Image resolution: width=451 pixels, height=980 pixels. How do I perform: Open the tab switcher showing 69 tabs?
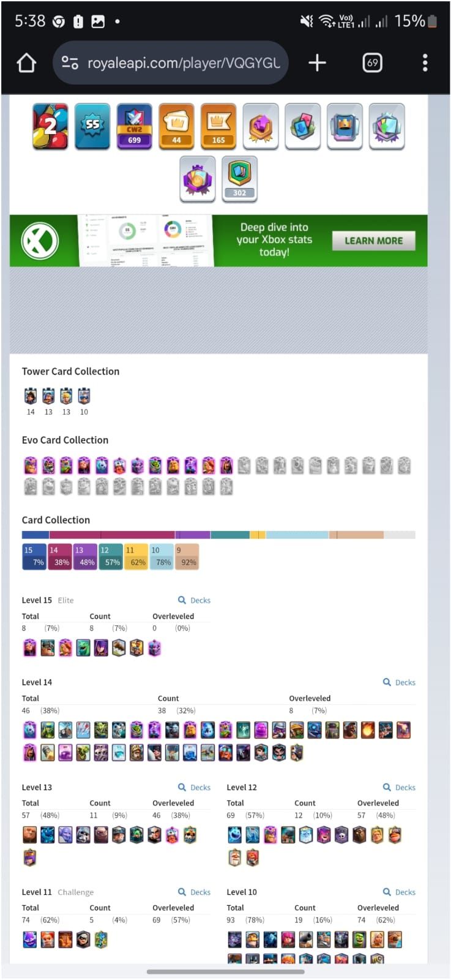372,62
